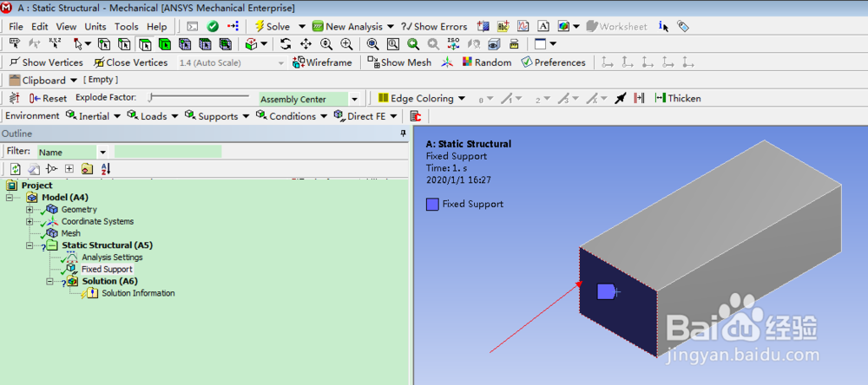The image size is (868, 385).
Task: Click the coordinate triad icon
Action: pyautogui.click(x=447, y=62)
